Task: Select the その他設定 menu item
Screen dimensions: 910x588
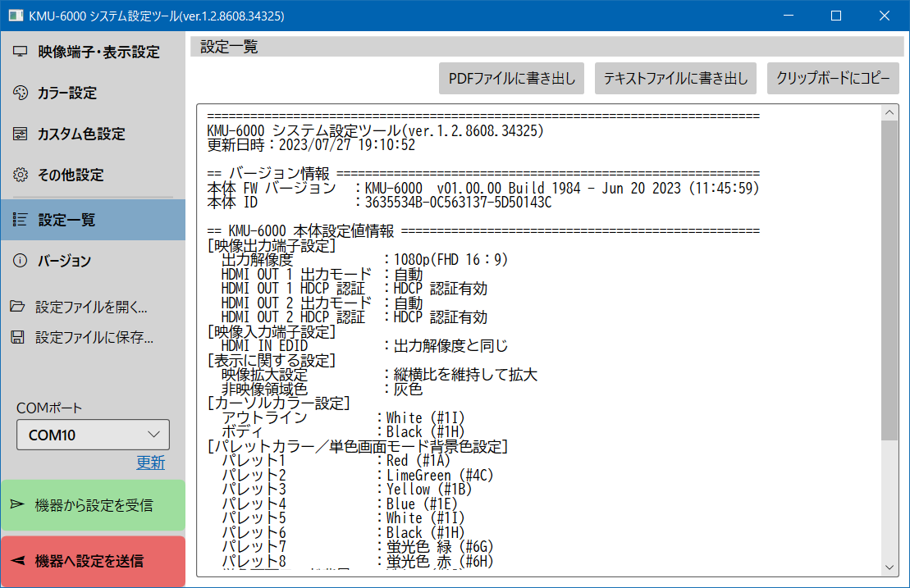Action: pos(71,175)
